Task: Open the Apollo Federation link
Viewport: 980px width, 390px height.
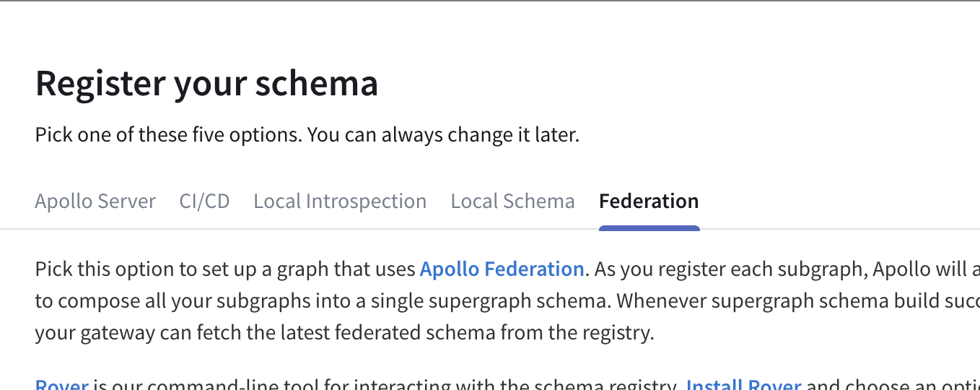Action: (x=502, y=269)
